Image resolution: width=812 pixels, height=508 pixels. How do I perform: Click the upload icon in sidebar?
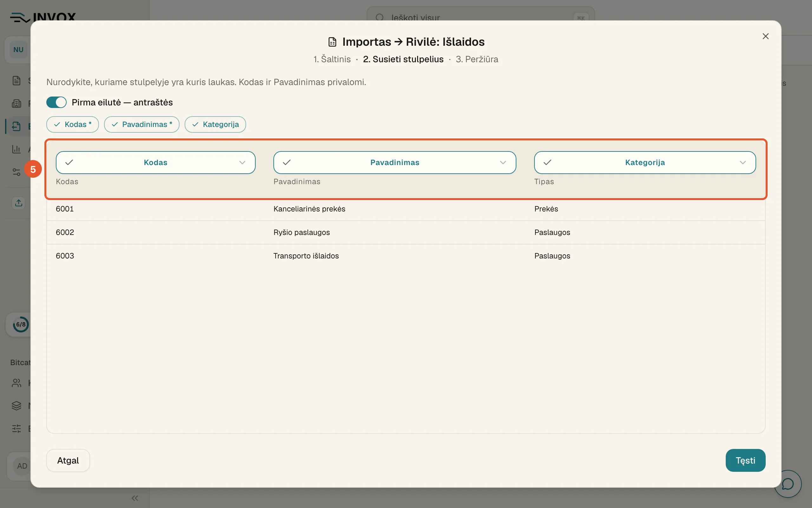tap(19, 203)
